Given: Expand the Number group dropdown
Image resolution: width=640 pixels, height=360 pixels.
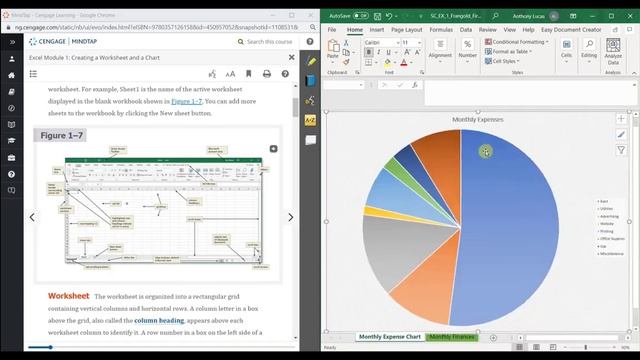Looking at the screenshot, I should pos(467,62).
